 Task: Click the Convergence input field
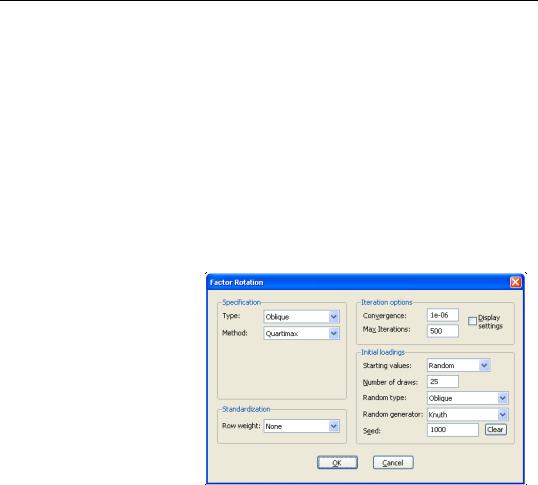pyautogui.click(x=443, y=315)
